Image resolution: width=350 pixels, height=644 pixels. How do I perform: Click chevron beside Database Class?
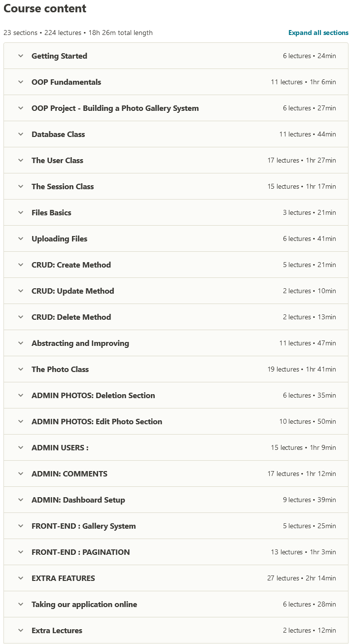point(21,135)
